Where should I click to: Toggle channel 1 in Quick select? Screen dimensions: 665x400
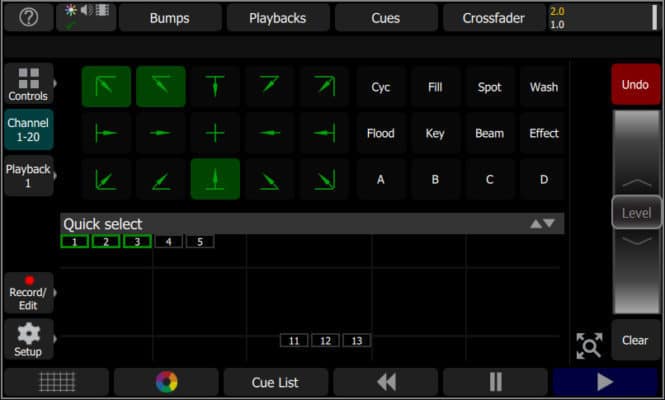75,241
